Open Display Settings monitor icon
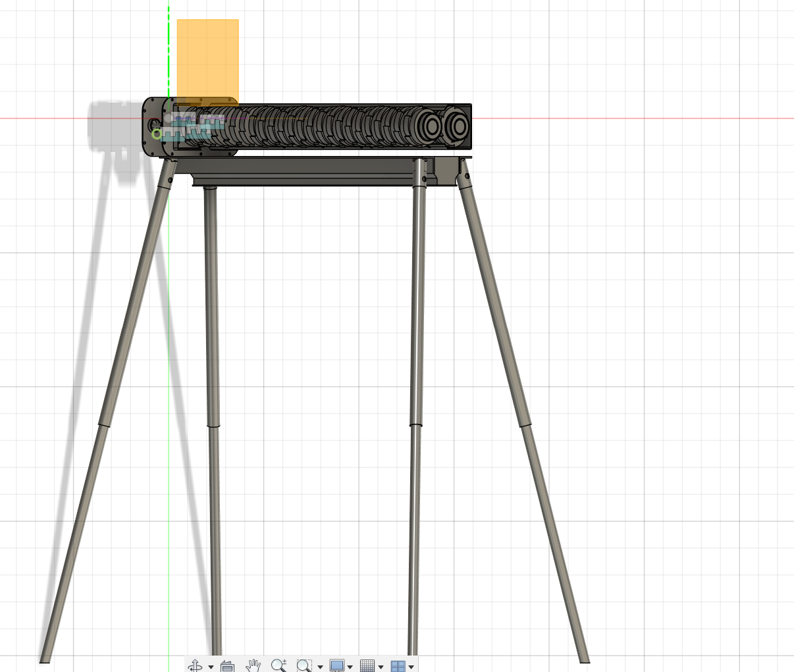The image size is (794, 672). [336, 665]
